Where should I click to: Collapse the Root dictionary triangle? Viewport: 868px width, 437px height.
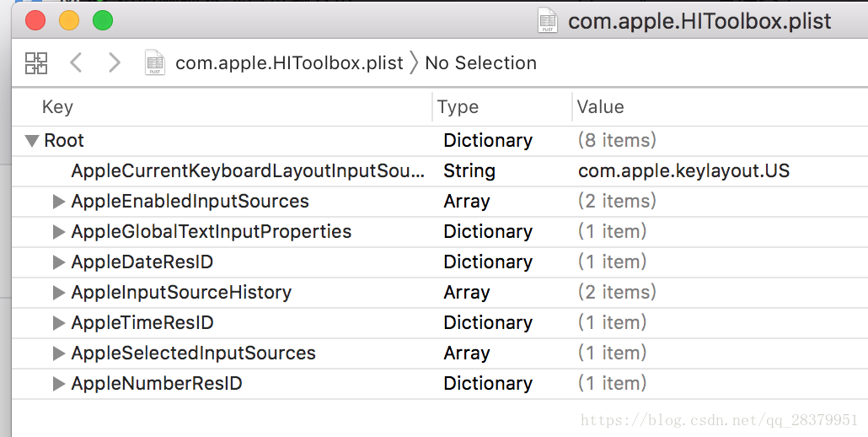click(x=32, y=141)
